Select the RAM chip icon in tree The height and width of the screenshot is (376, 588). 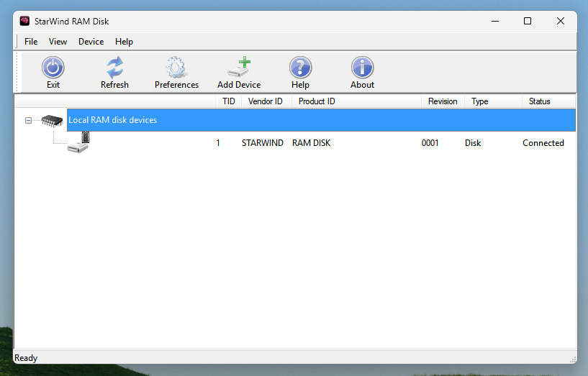[53, 120]
